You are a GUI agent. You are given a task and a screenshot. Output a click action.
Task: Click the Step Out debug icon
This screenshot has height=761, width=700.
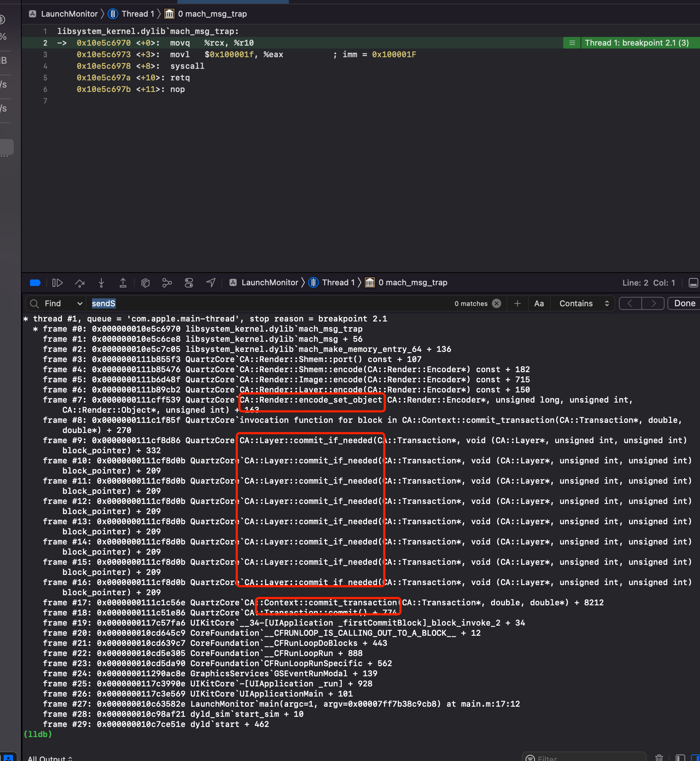click(x=123, y=283)
